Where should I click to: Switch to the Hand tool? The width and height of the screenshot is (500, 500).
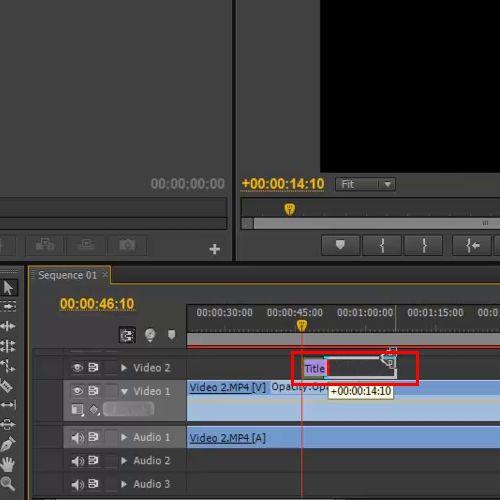[8, 464]
